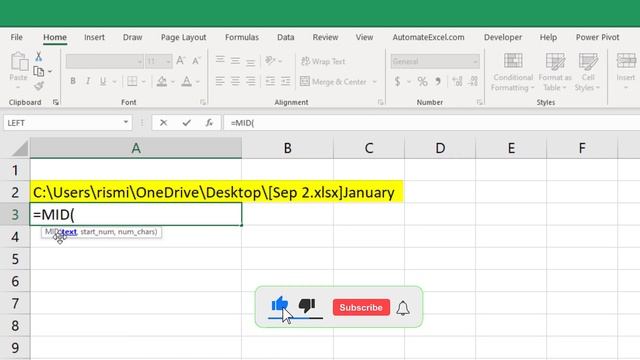The width and height of the screenshot is (640, 360).
Task: Click the Align Right icon
Action: [250, 81]
